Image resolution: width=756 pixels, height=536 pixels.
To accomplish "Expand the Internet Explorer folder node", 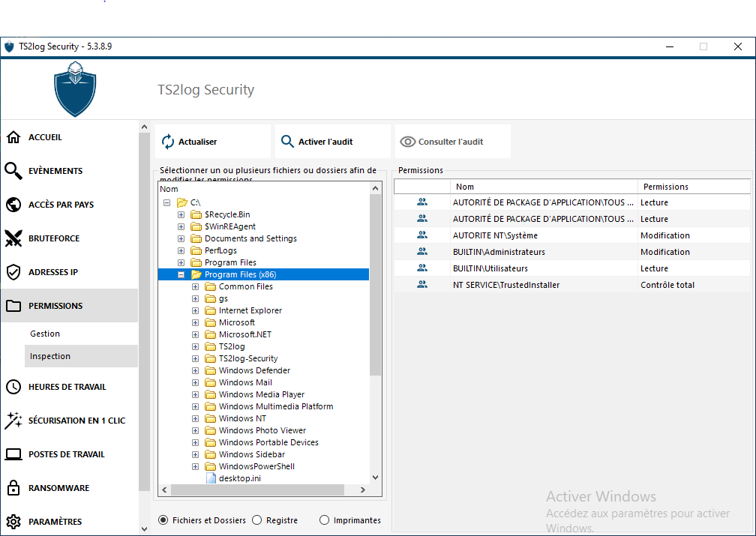I will point(195,310).
